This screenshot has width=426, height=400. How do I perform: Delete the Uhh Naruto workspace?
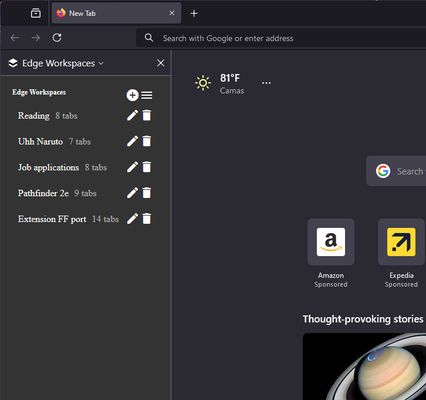tap(147, 141)
